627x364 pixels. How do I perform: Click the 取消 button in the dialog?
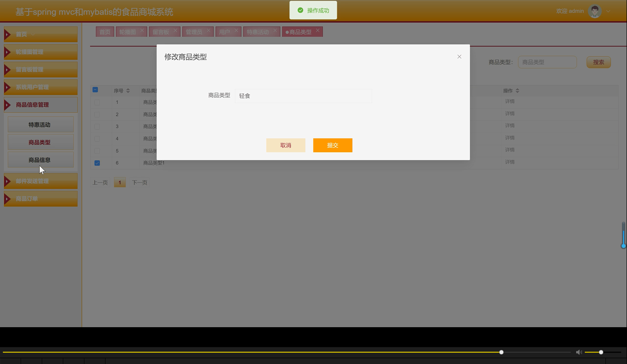tap(286, 145)
